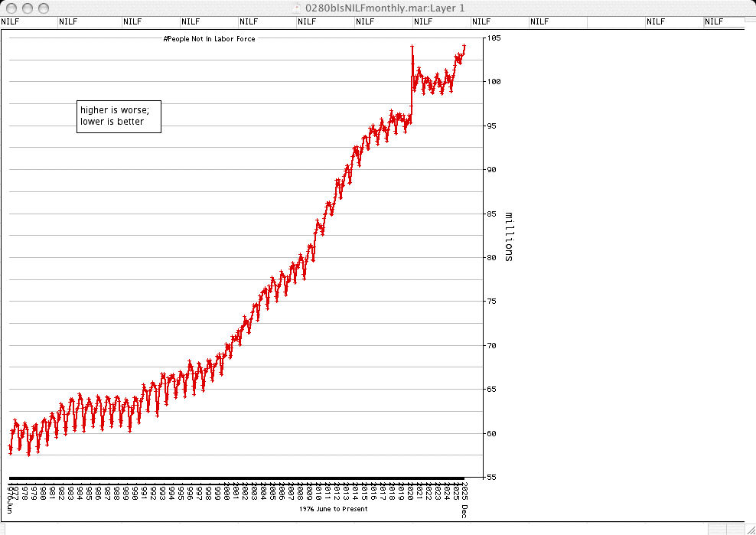Click the '1976 June to Present' caption

click(x=333, y=509)
